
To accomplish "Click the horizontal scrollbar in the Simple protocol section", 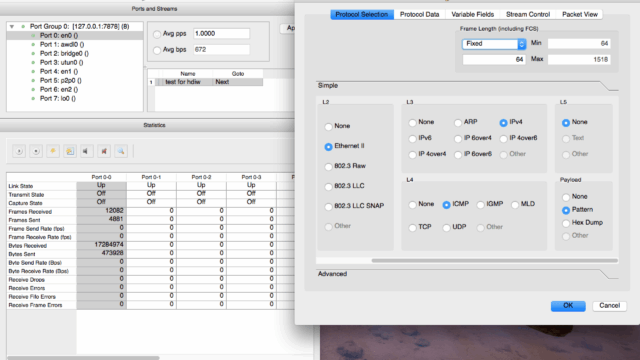I will (494, 260).
